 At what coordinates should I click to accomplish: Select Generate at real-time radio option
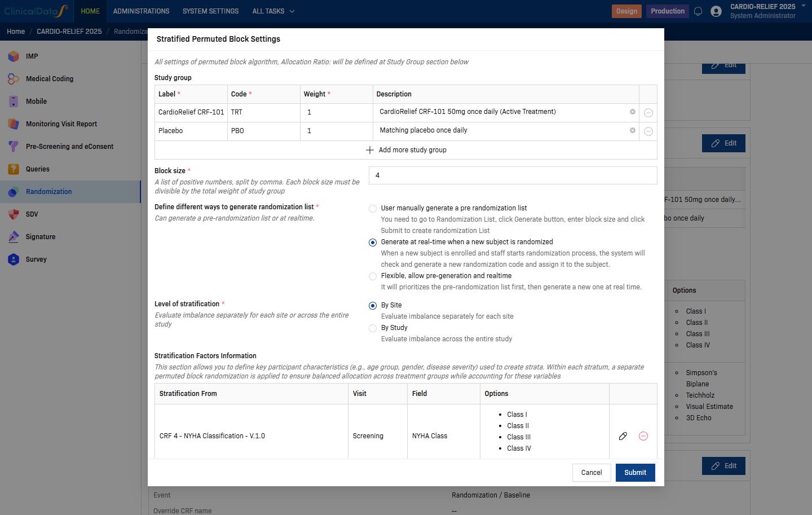coord(373,243)
